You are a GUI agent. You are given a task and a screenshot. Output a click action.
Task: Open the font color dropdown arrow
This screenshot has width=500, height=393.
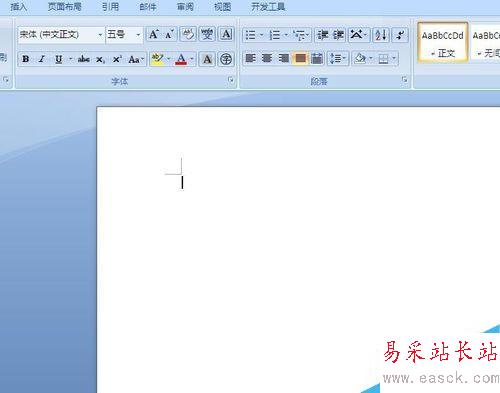click(192, 59)
